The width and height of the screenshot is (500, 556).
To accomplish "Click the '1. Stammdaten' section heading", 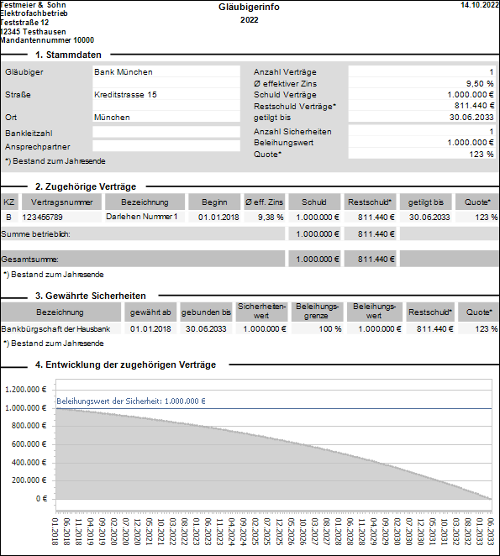I will pos(68,55).
